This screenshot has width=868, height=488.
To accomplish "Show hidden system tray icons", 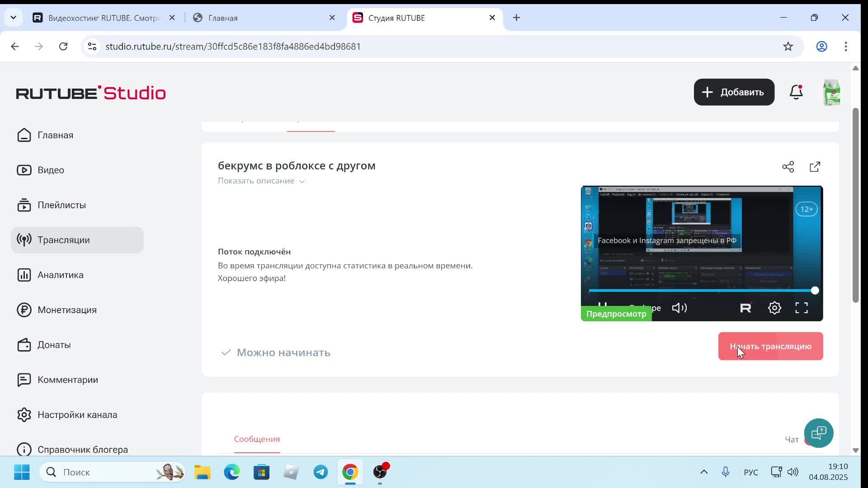I will coord(704,472).
